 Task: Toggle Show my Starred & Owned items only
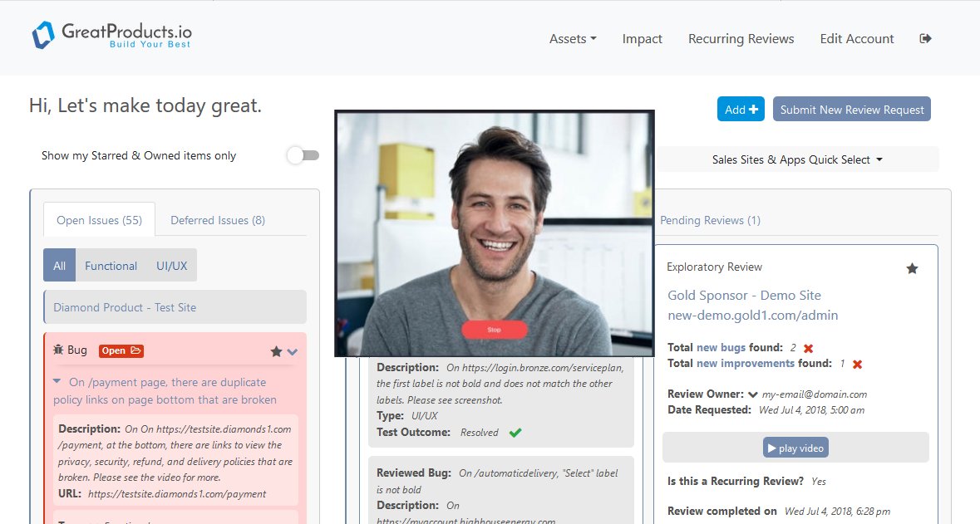click(303, 155)
